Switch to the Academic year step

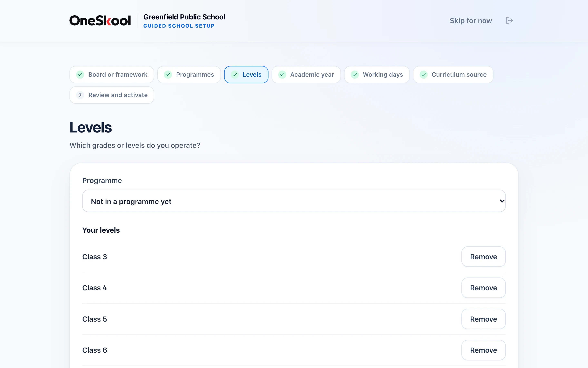tap(306, 74)
